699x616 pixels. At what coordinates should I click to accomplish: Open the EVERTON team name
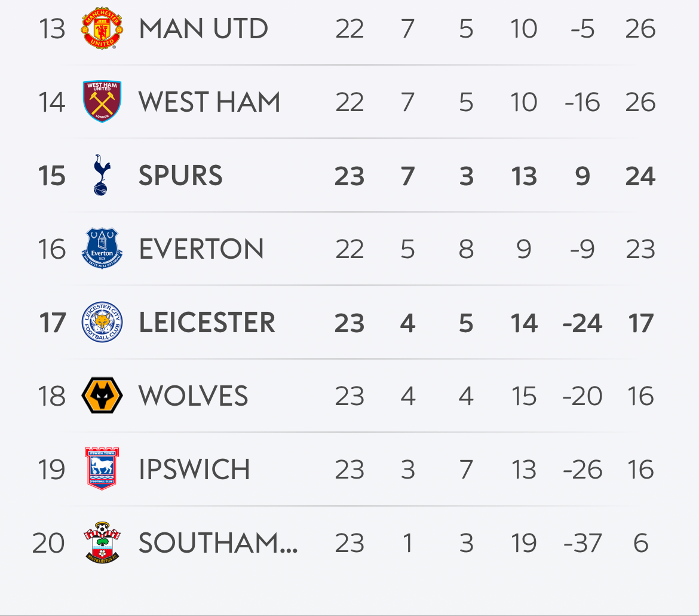coord(201,249)
